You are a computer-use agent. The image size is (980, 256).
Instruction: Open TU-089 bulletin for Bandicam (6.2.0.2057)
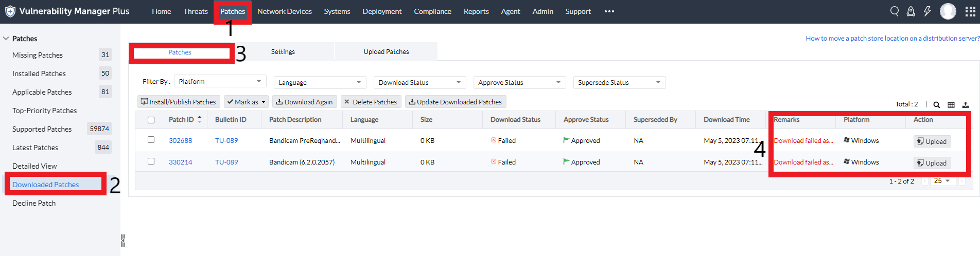tap(226, 162)
